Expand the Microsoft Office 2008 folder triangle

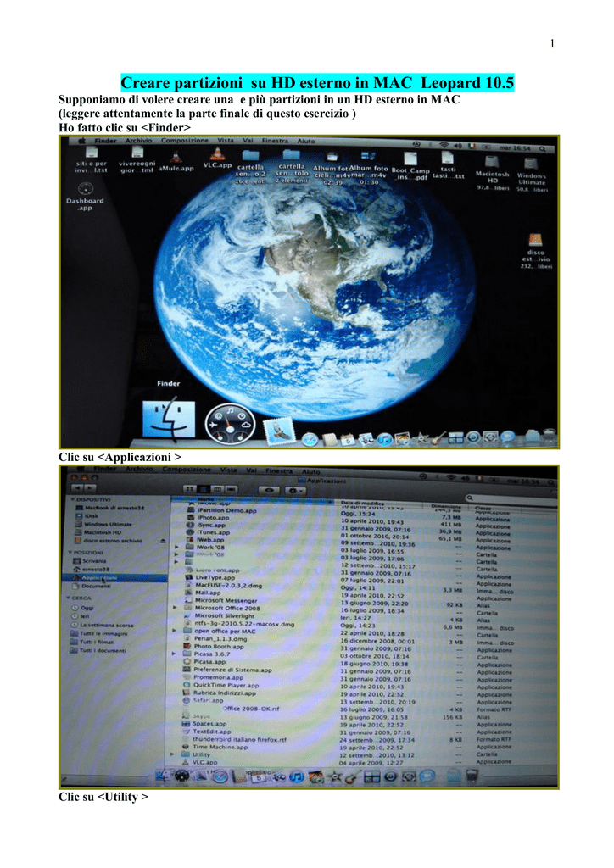176,608
